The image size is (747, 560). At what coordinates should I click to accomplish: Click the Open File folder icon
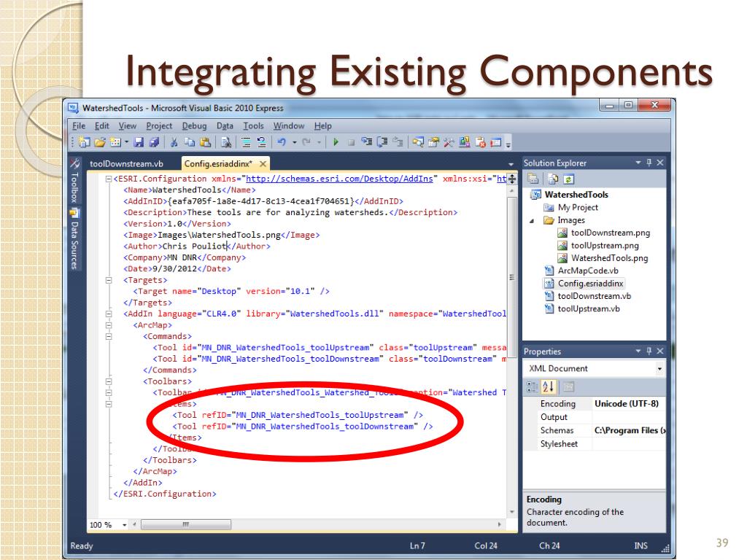pos(100,142)
